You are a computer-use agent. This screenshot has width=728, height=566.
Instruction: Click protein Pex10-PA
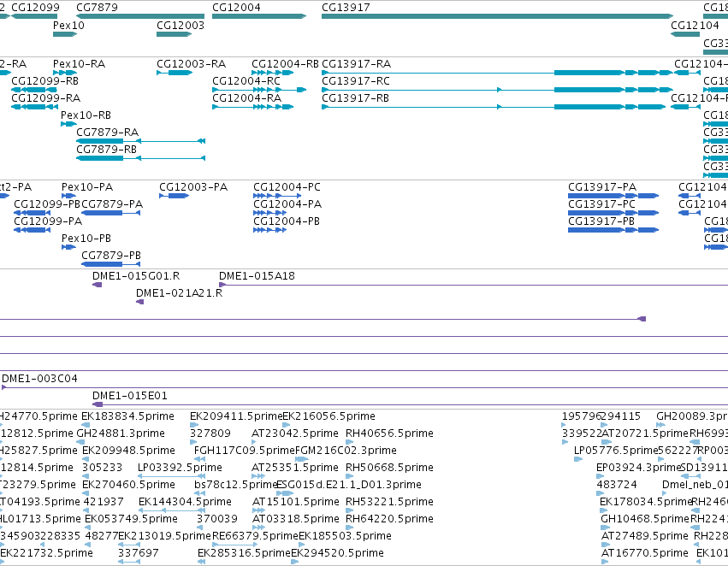[x=68, y=196]
